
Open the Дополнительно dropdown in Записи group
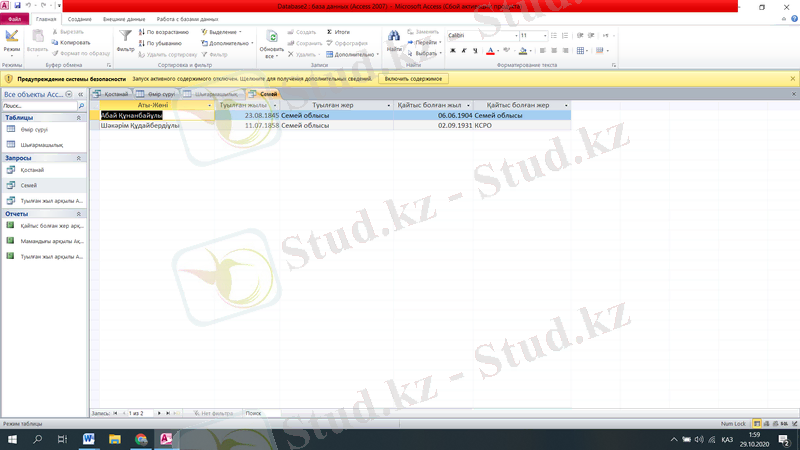(353, 54)
